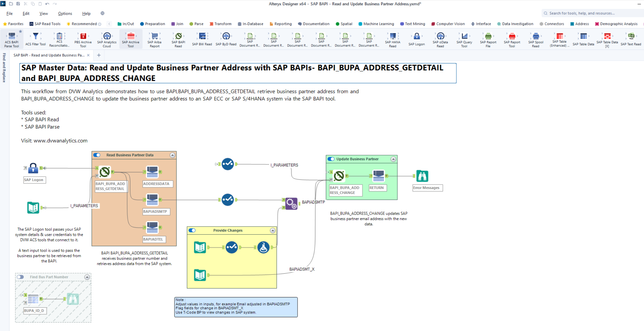
Task: Close the SAP BAPI workflow tab
Action: [x=88, y=55]
